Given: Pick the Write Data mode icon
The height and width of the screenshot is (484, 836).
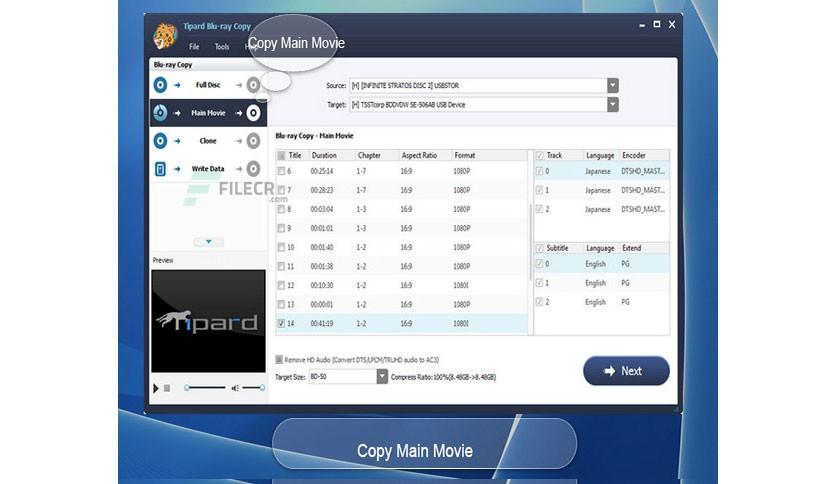Looking at the screenshot, I should tap(160, 168).
